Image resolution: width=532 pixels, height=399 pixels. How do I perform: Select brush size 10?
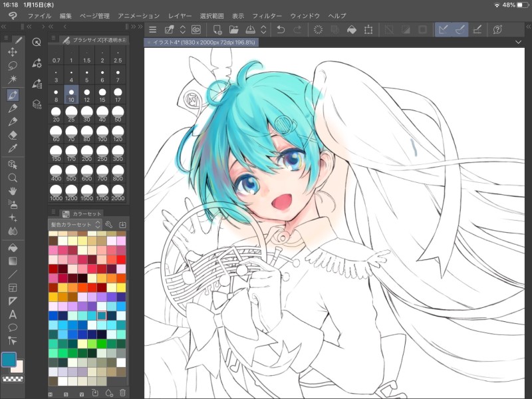point(71,94)
